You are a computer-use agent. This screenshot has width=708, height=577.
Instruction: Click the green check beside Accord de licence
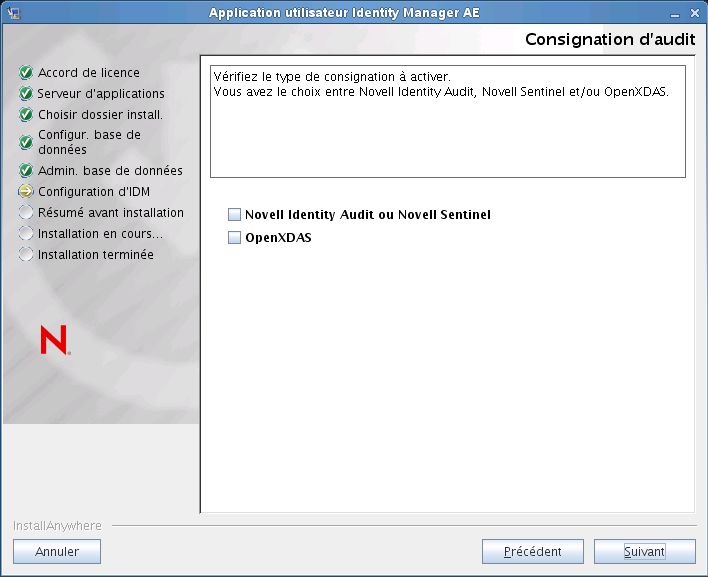click(26, 72)
